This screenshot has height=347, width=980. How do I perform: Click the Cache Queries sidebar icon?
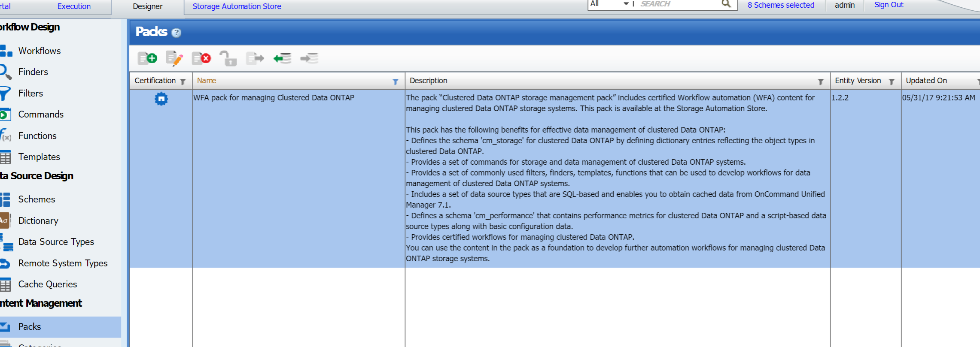[5, 284]
